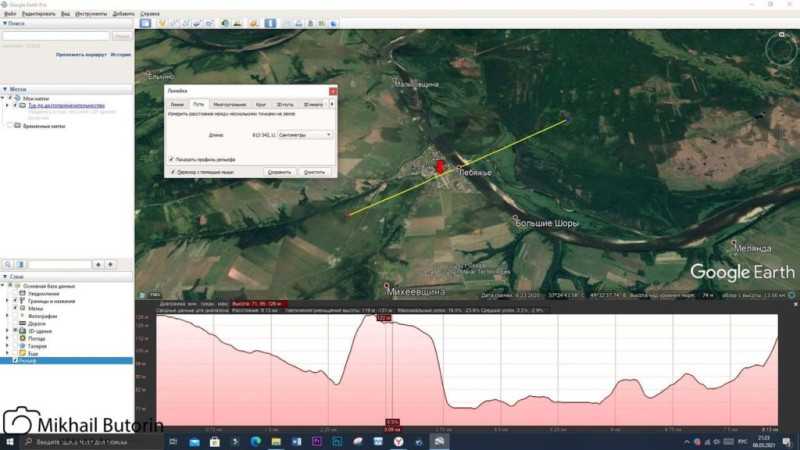Toggle the '3D-здания' layer checkbox
The height and width of the screenshot is (450, 800).
(15, 331)
